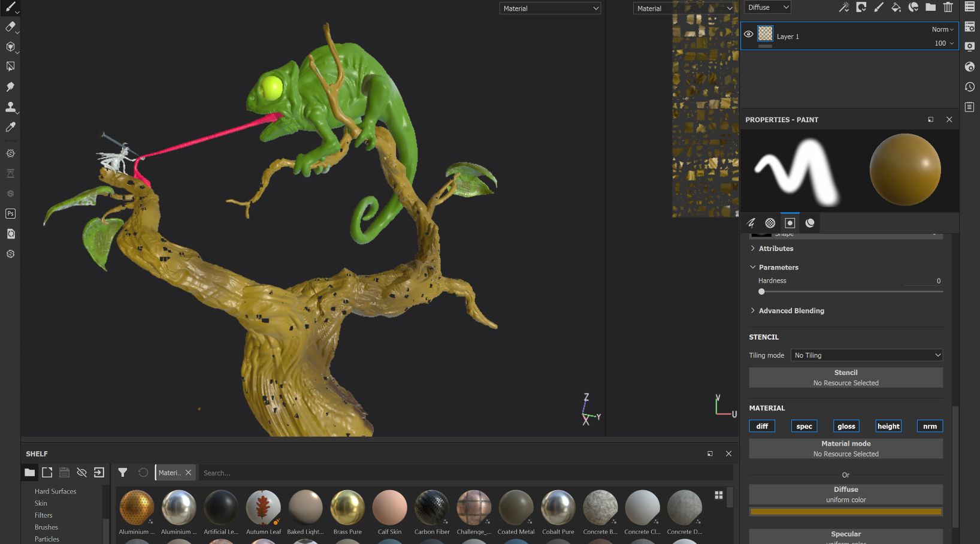Switch to the Materi.. shelf tab
Screen dimensions: 980x544
point(170,473)
